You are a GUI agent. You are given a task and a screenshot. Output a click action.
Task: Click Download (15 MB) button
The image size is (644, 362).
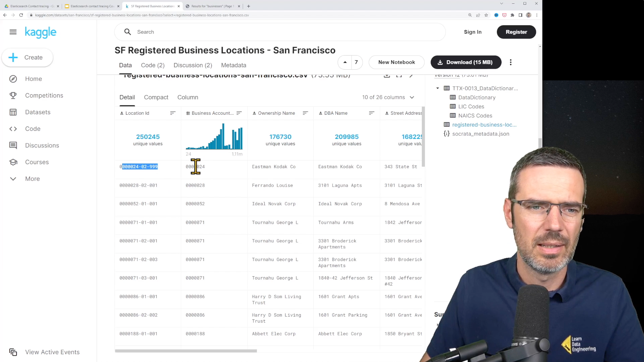tap(466, 62)
